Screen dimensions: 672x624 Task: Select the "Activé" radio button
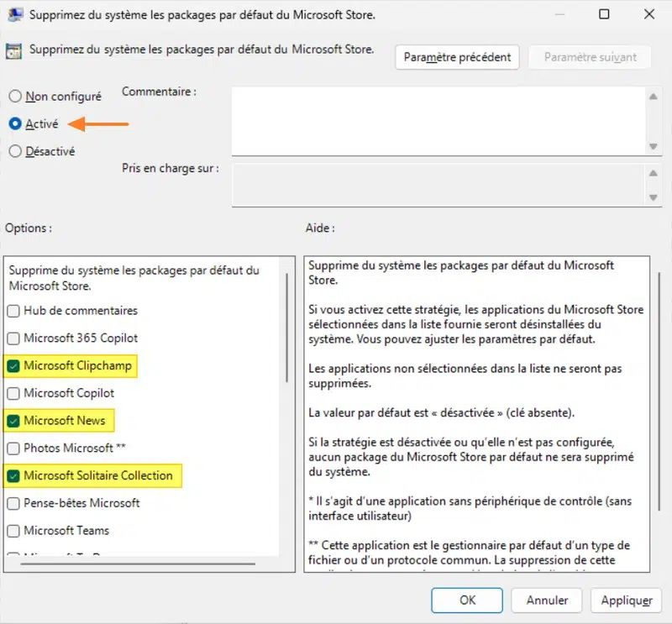pyautogui.click(x=15, y=123)
